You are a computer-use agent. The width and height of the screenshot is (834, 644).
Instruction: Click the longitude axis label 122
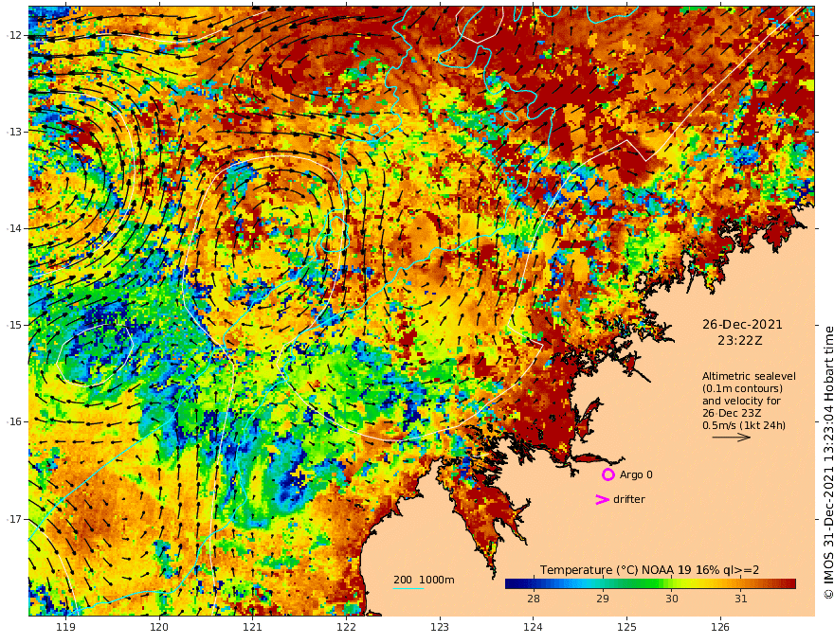coord(346,628)
